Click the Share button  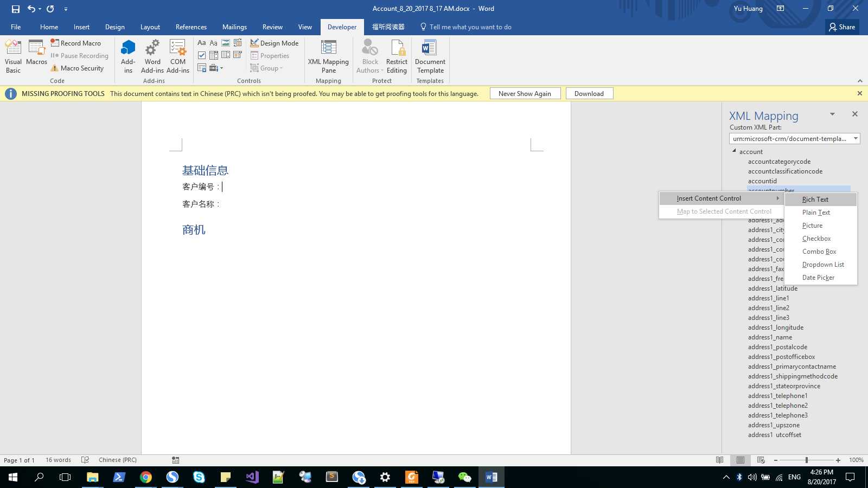coord(842,27)
